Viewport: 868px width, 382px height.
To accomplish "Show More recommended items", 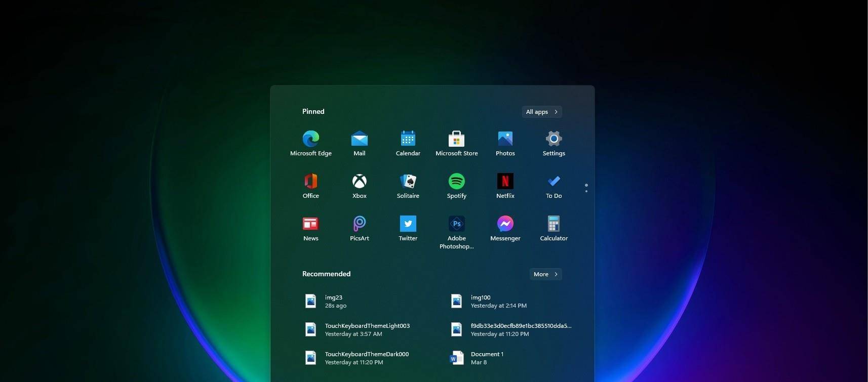I will (545, 274).
